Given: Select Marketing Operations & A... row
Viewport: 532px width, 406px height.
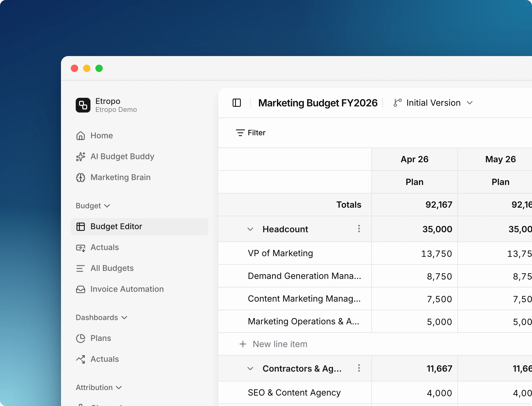Looking at the screenshot, I should coord(295,321).
